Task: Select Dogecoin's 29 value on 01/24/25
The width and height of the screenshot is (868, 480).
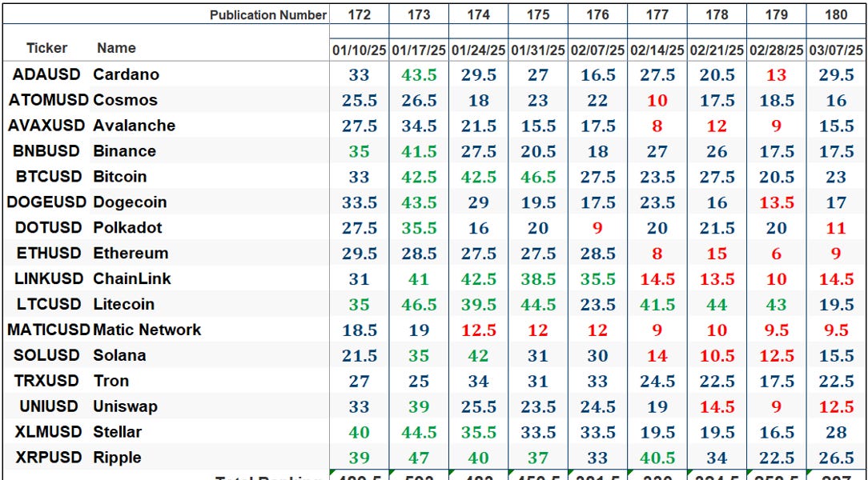Action: coord(478,202)
